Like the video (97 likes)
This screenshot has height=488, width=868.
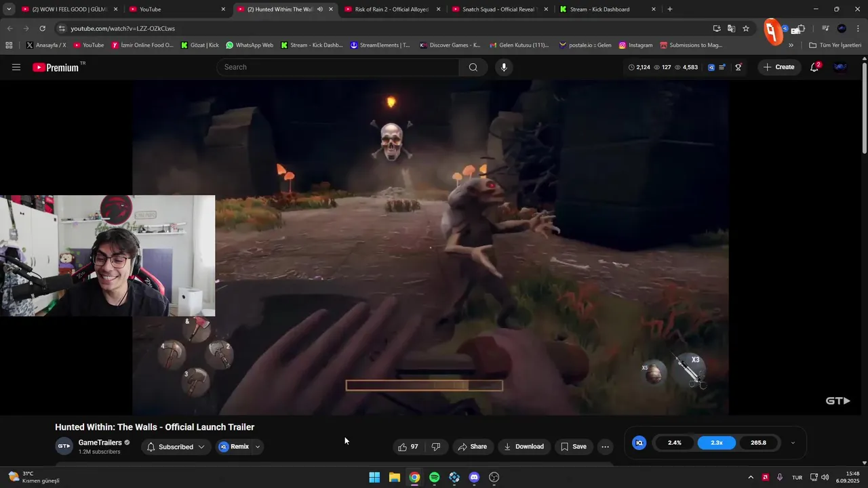(408, 447)
